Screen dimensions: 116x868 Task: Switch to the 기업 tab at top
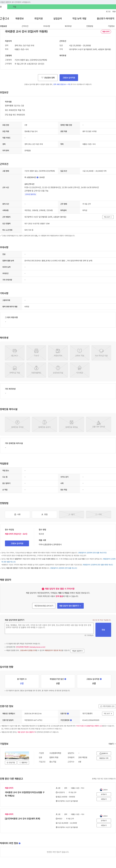click(x=14, y=7)
